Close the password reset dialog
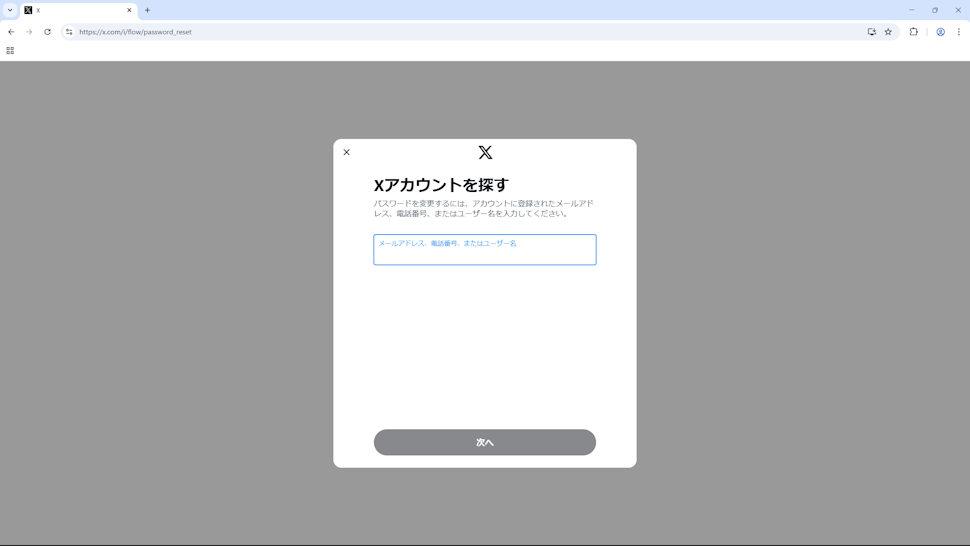The height and width of the screenshot is (546, 970). pyautogui.click(x=346, y=152)
